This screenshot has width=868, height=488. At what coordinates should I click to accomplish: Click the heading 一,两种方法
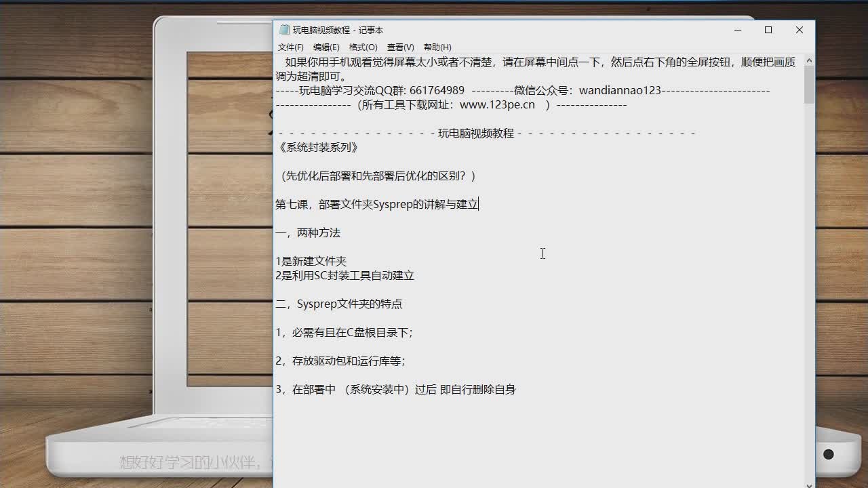point(308,232)
